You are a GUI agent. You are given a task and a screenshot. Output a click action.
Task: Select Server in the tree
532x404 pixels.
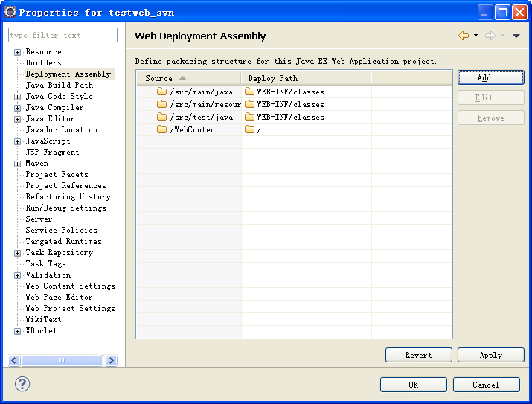tap(39, 219)
